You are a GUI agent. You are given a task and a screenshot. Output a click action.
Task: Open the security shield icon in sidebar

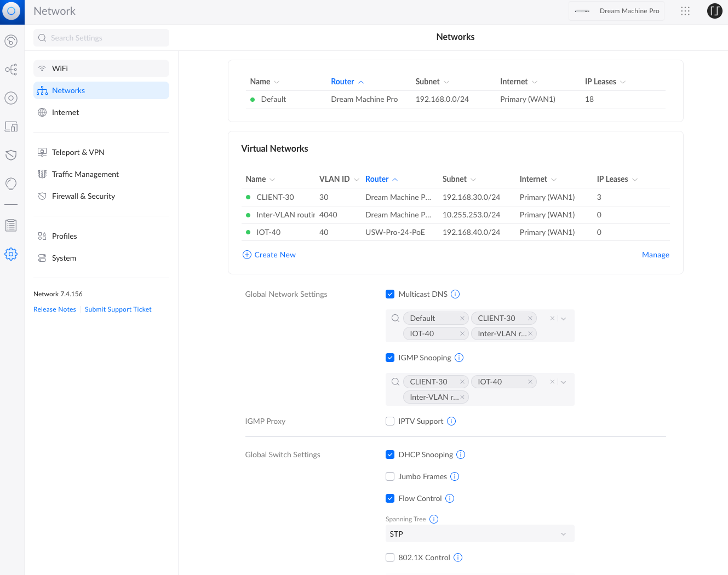pos(11,155)
